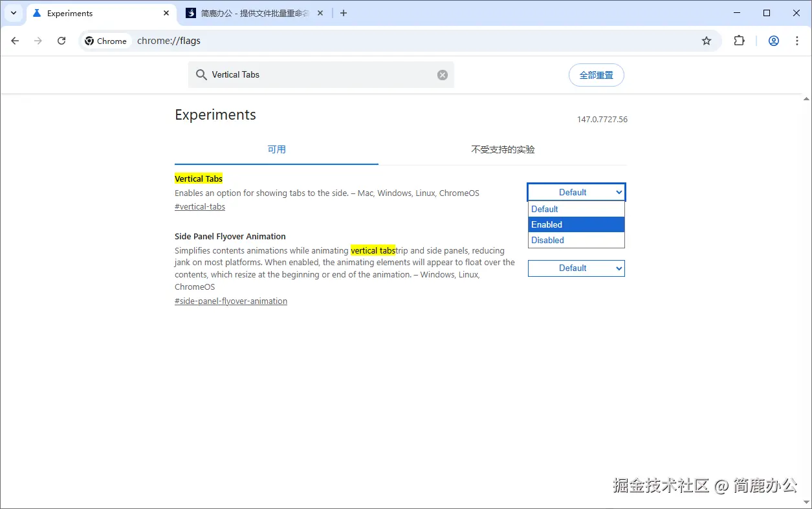Click the page scrollbar up arrow

(806, 99)
